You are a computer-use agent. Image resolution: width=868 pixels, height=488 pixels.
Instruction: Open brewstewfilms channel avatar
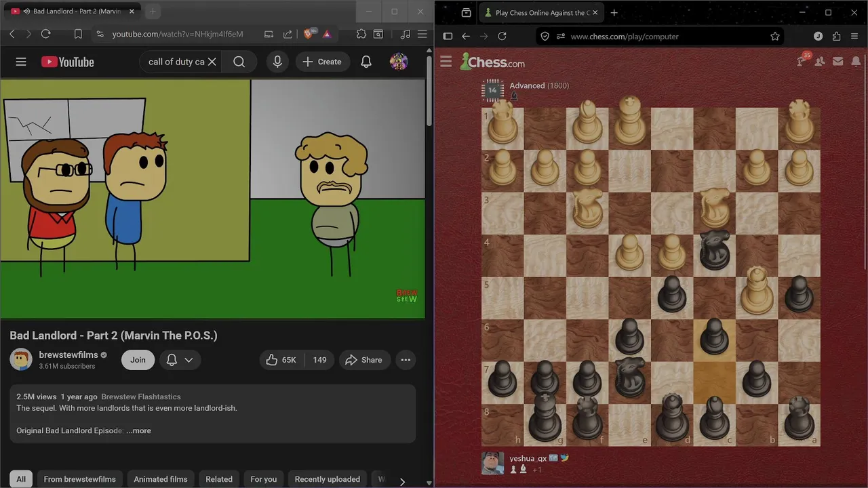point(21,359)
